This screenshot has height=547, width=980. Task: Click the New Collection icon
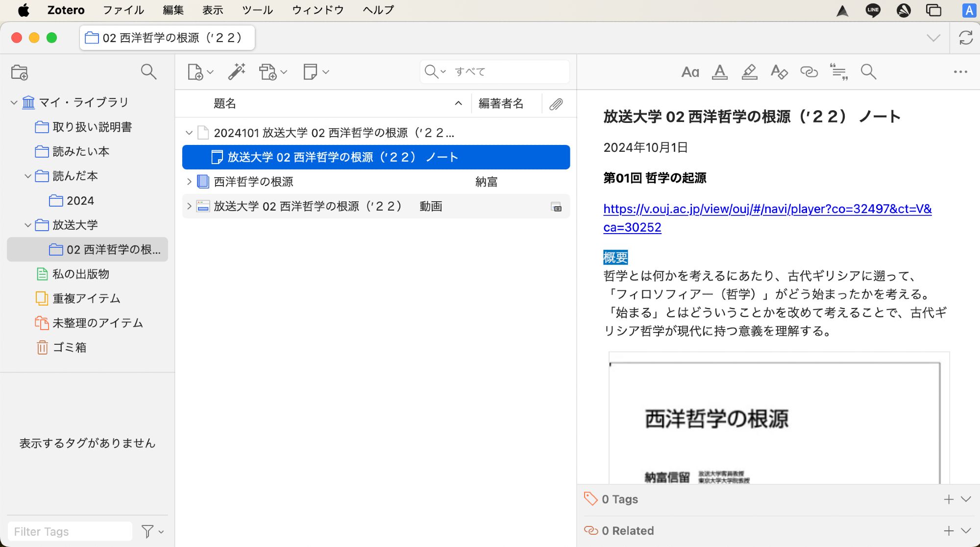click(20, 72)
